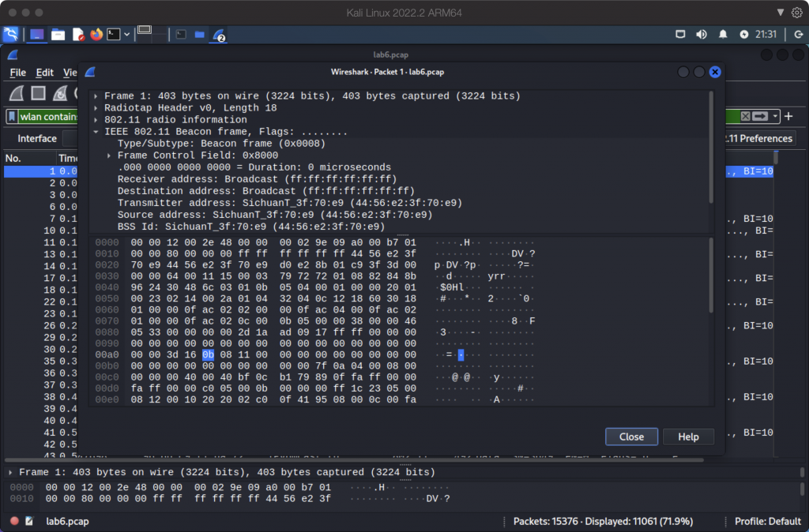The width and height of the screenshot is (809, 532).
Task: Click the session logout icon
Action: coord(798,35)
